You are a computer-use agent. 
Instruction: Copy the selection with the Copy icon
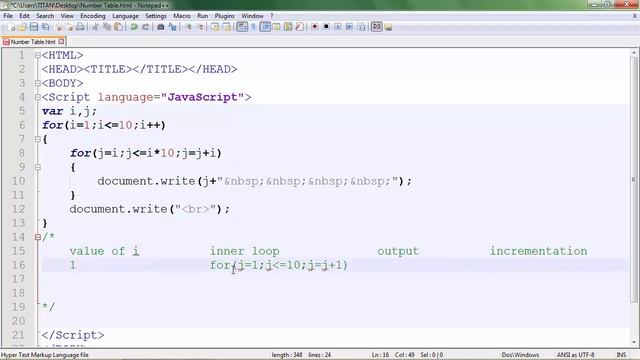pos(107,27)
